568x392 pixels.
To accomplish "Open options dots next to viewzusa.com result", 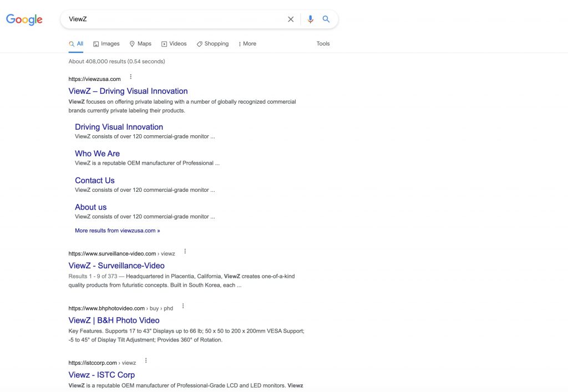I will click(131, 77).
